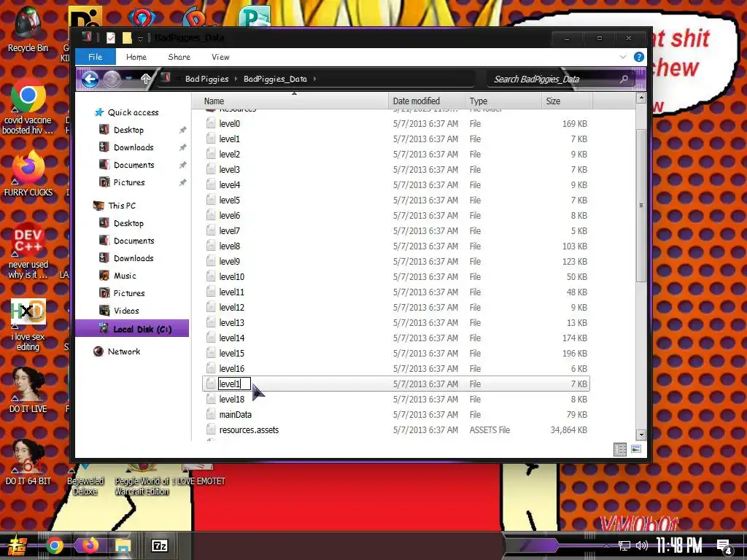Click the file icon of level9

211,262
